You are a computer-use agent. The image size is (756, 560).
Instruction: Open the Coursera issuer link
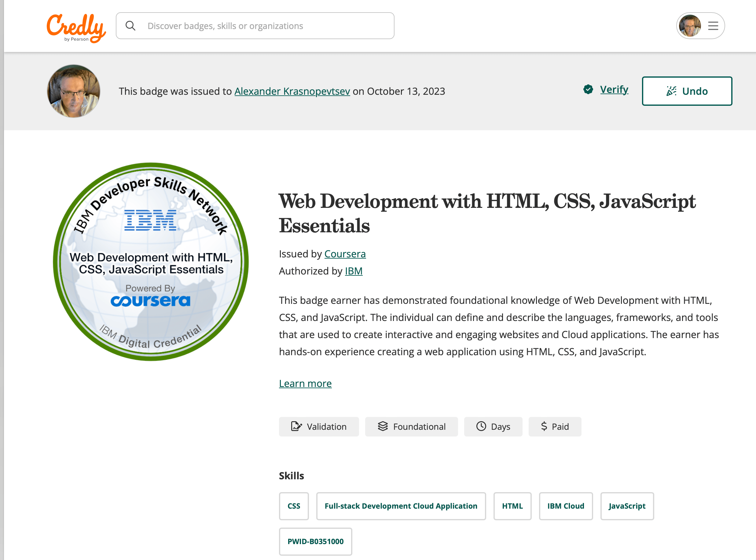point(345,254)
